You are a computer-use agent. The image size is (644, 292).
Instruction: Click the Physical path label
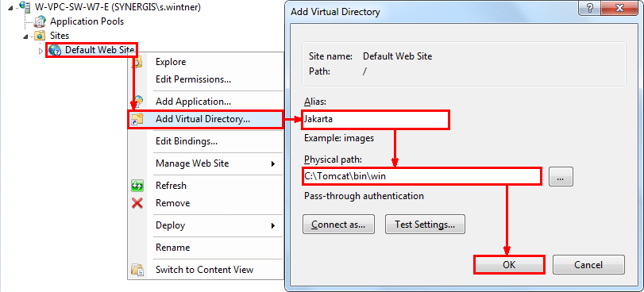pos(334,159)
